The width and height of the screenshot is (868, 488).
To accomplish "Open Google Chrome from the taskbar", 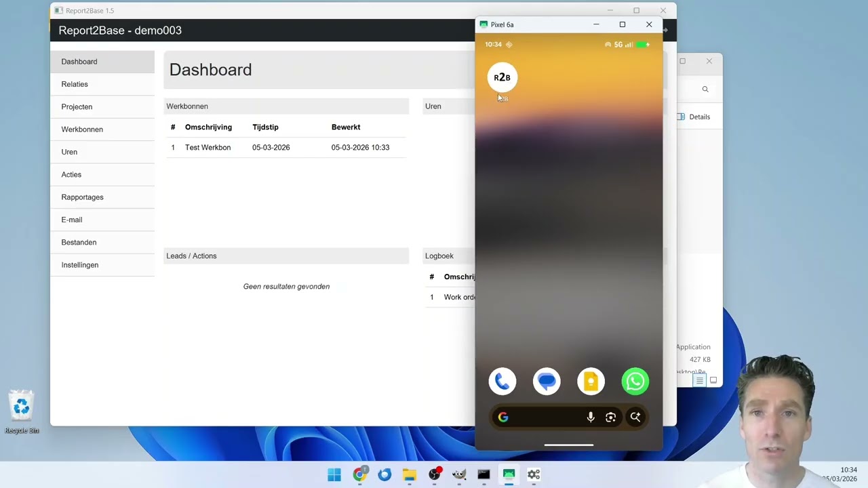I will pyautogui.click(x=359, y=474).
